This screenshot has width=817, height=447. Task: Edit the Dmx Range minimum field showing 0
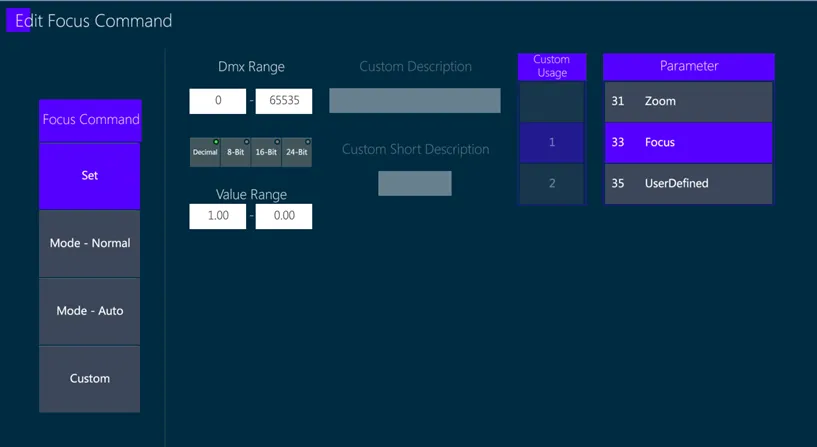[218, 101]
